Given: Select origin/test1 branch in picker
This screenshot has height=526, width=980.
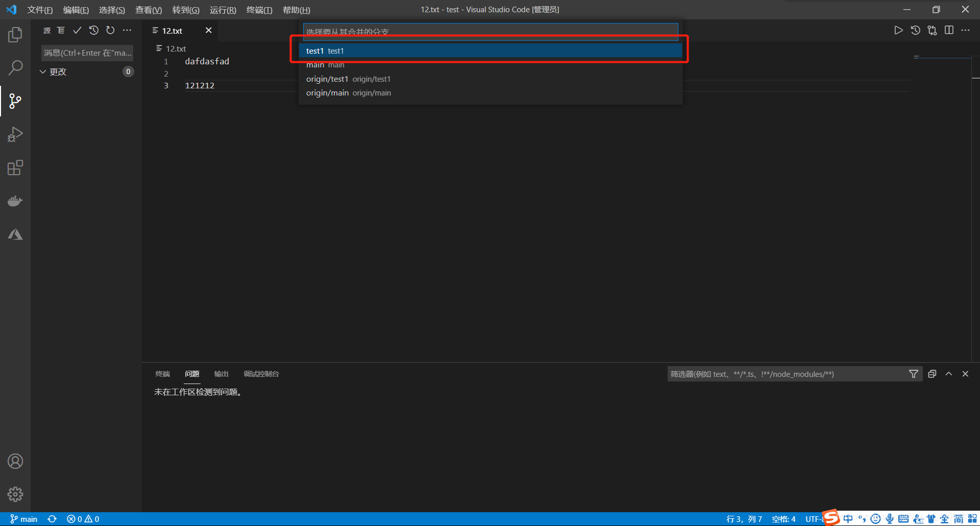Looking at the screenshot, I should click(x=491, y=79).
